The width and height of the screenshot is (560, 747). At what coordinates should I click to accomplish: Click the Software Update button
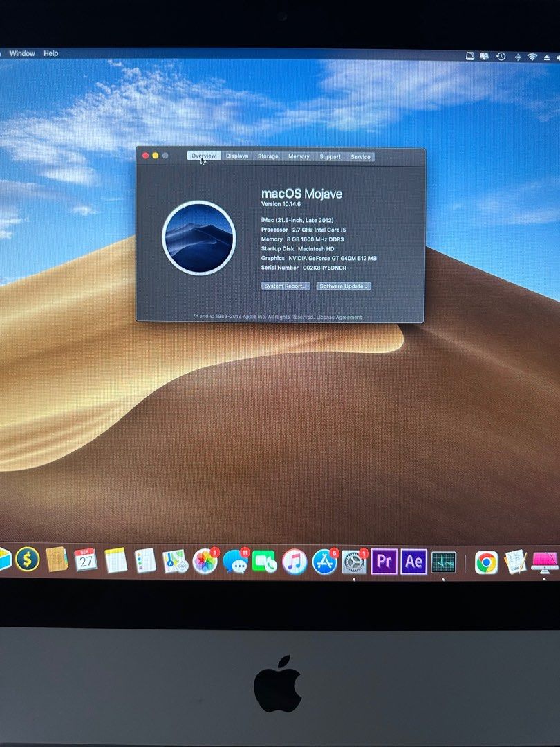(x=344, y=286)
